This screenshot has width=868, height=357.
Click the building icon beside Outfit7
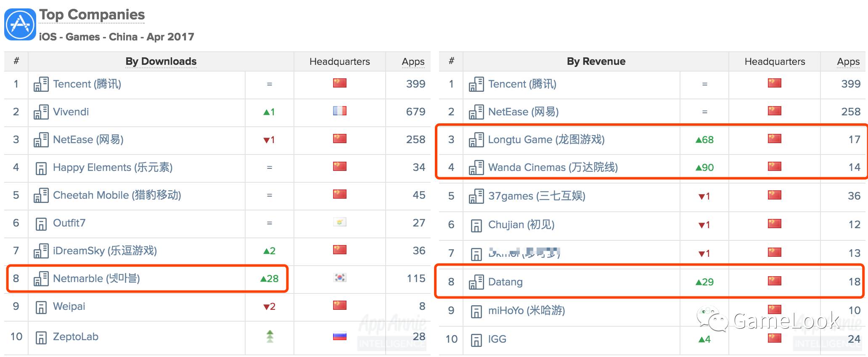41,224
